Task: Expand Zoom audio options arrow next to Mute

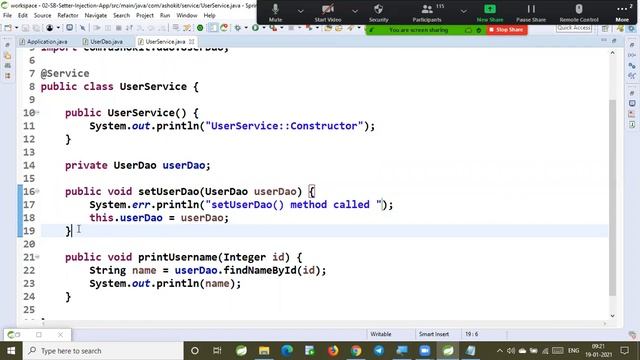Action: point(300,11)
